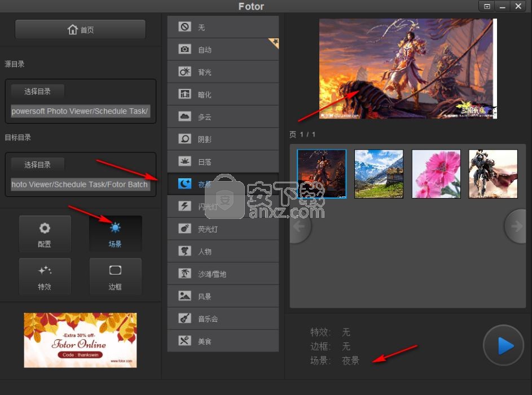Open the Fotor Online promotion banner
532x395 pixels.
(x=81, y=340)
